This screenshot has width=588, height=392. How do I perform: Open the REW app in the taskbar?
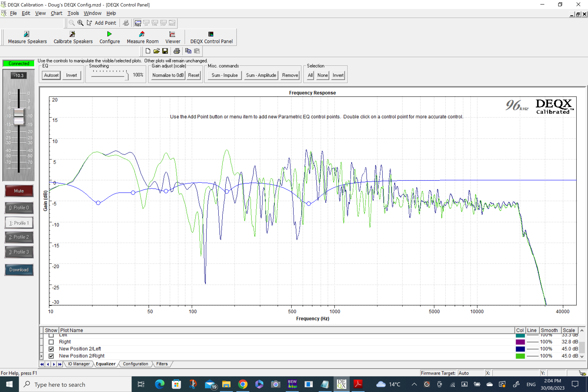292,384
